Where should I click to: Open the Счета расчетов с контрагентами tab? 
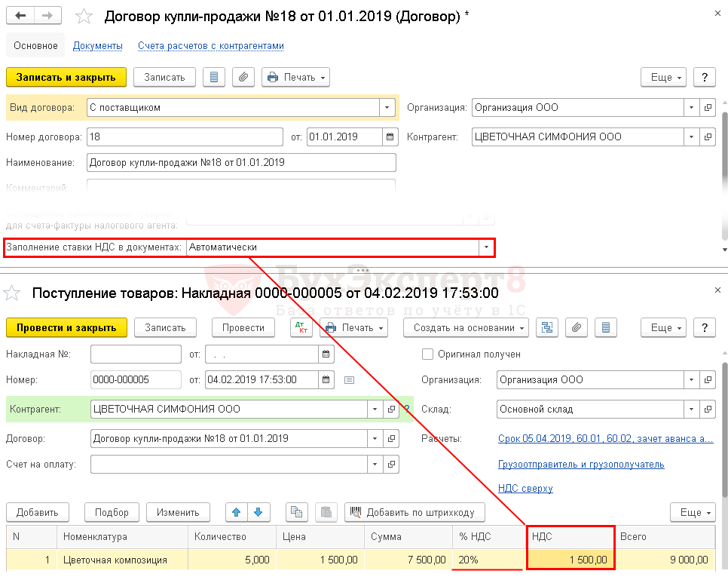[x=210, y=46]
